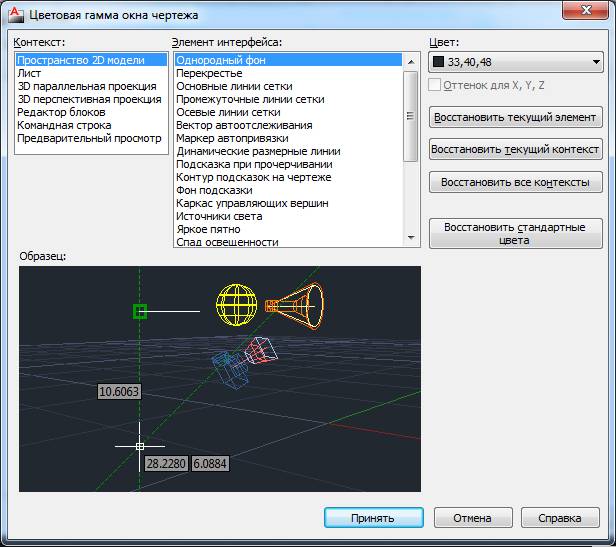Screen dimensions: 616x547
Task: Click the green autosnap marker square
Action: tap(140, 312)
